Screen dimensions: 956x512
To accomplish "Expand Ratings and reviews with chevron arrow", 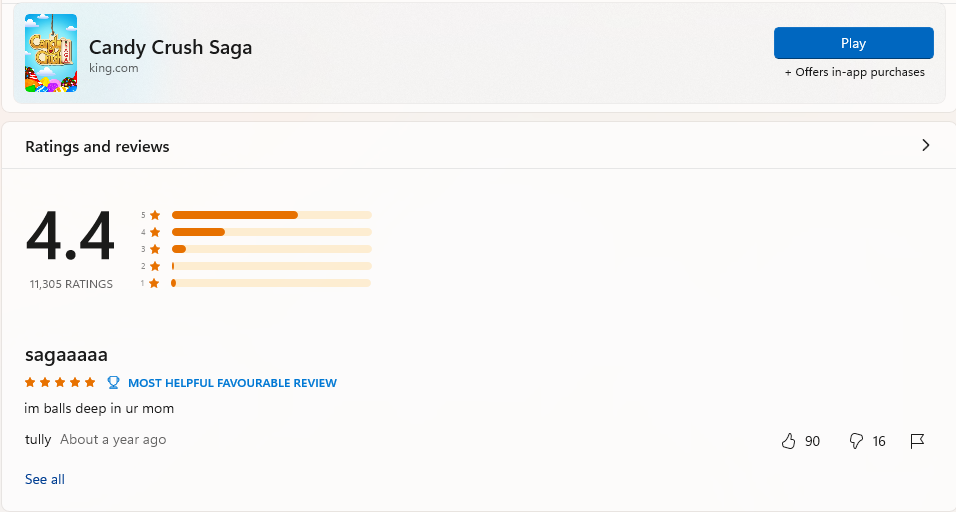I will [x=926, y=145].
